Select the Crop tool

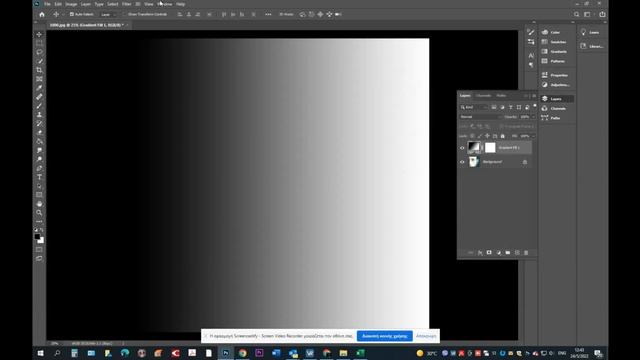(39, 70)
